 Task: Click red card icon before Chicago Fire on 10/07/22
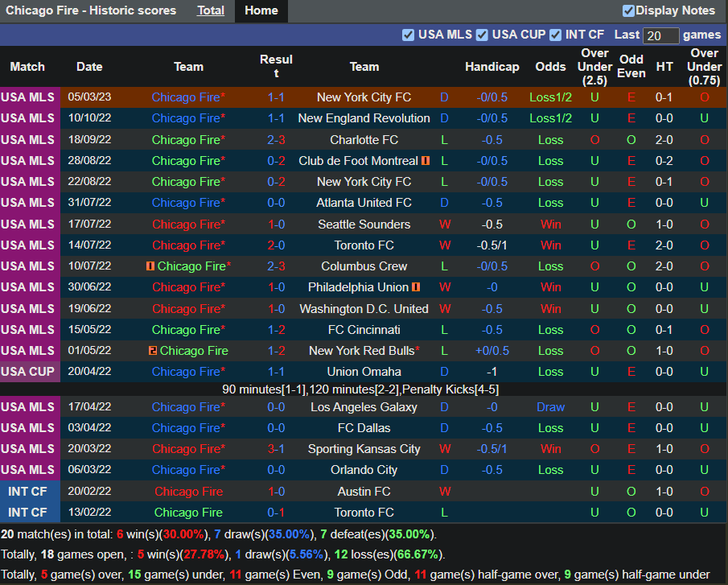point(150,266)
